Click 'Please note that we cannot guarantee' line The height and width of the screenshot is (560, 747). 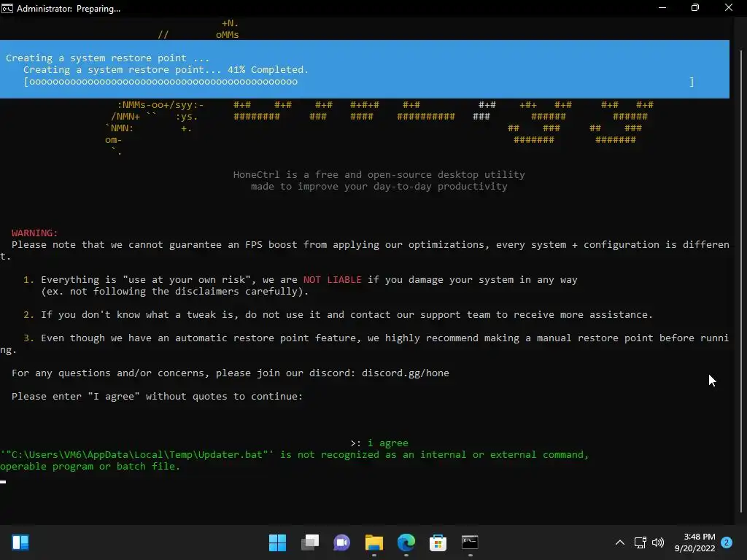point(370,245)
